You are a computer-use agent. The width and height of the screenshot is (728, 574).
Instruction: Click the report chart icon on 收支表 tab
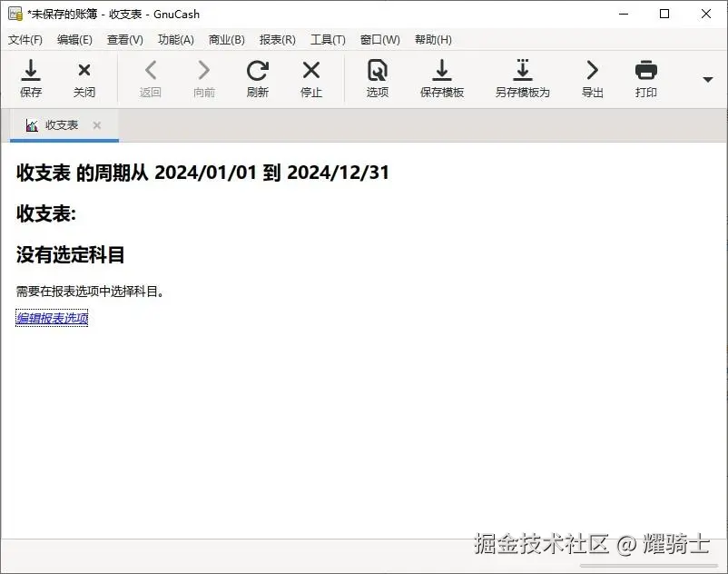32,125
